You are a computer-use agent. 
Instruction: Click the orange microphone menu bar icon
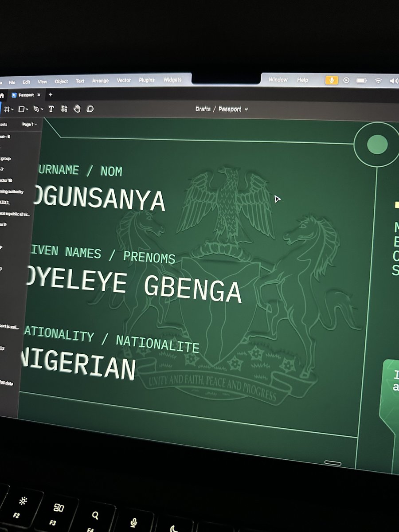pos(331,80)
